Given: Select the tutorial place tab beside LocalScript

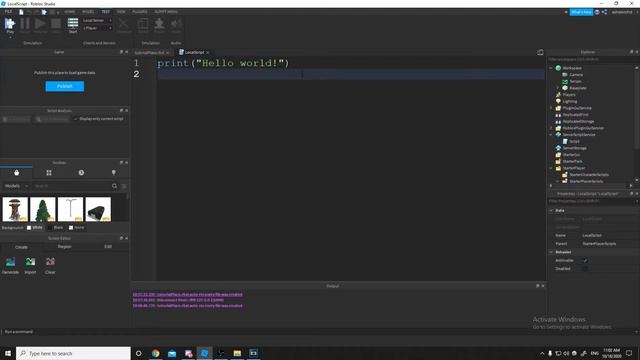Looking at the screenshot, I should (149, 53).
